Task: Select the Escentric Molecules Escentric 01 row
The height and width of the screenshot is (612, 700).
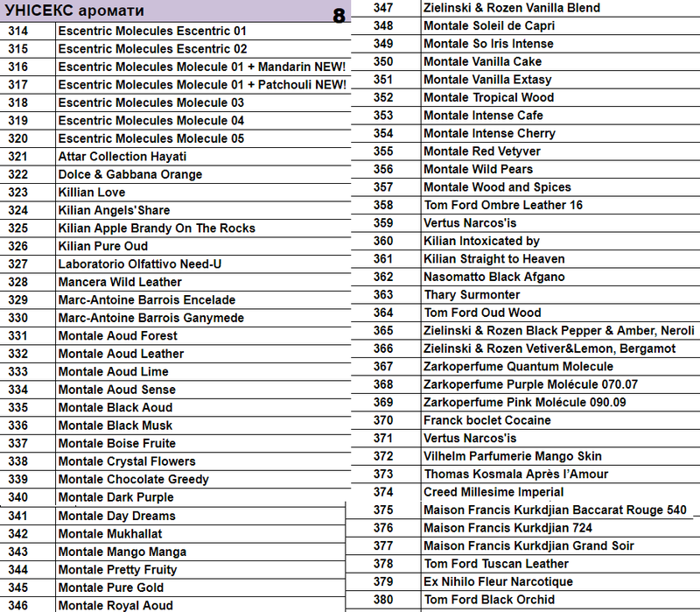Action: click(152, 31)
